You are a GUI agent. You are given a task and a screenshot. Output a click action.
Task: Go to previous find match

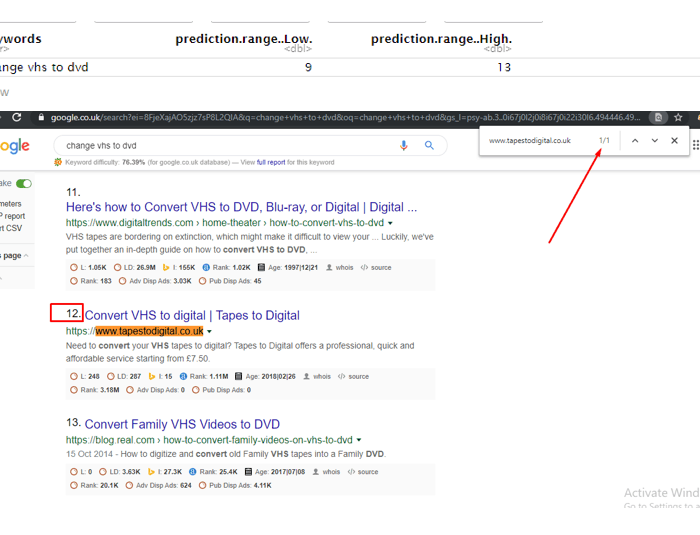click(x=635, y=141)
